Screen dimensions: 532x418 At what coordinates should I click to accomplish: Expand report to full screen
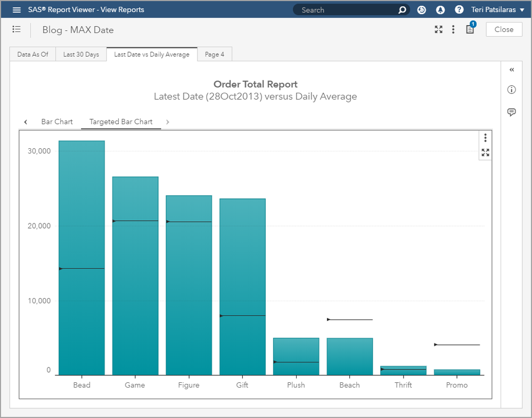(438, 29)
